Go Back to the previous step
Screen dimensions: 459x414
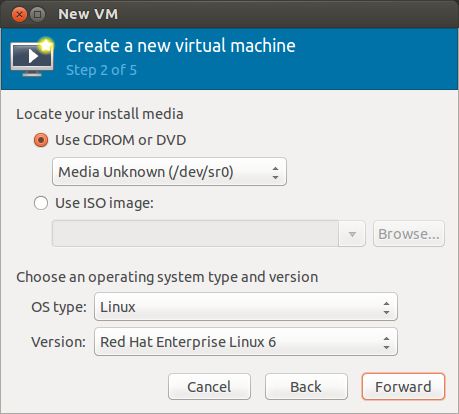click(x=306, y=387)
